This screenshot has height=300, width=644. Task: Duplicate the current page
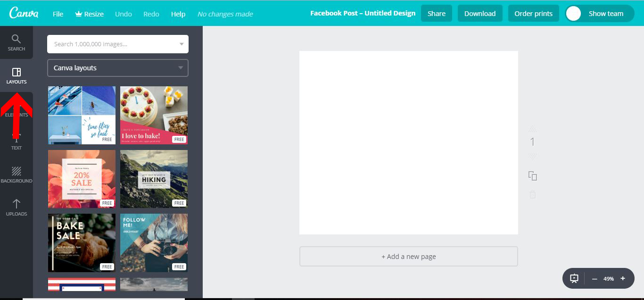pyautogui.click(x=532, y=175)
